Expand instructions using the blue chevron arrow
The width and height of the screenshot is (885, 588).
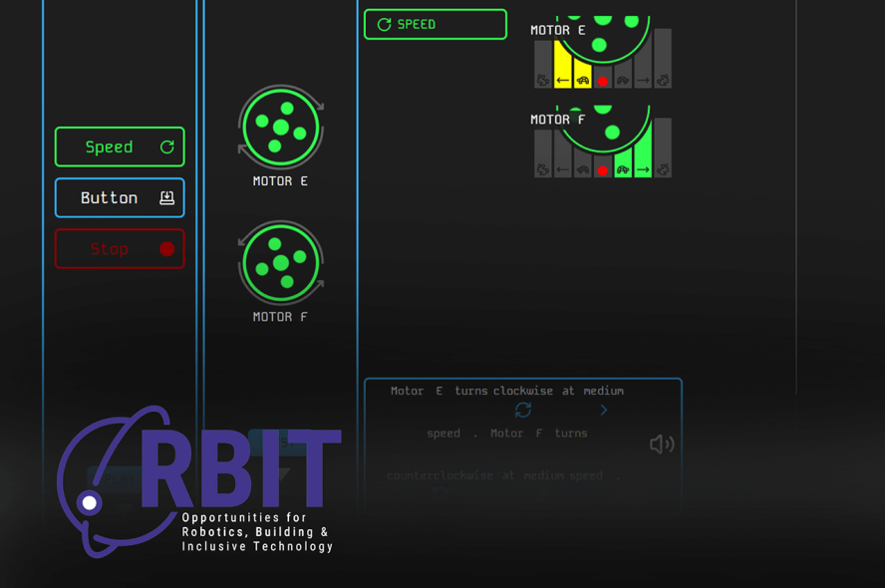602,410
